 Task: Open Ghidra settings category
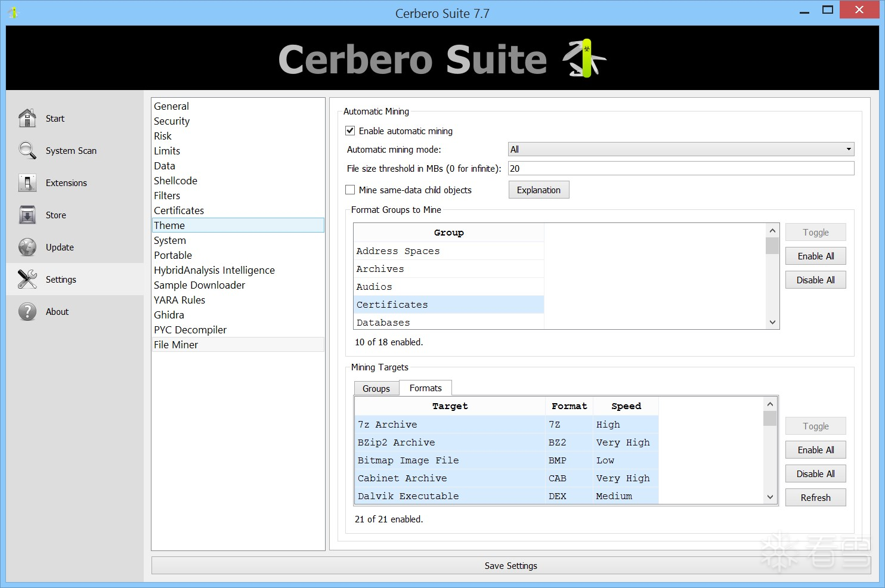tap(238, 315)
